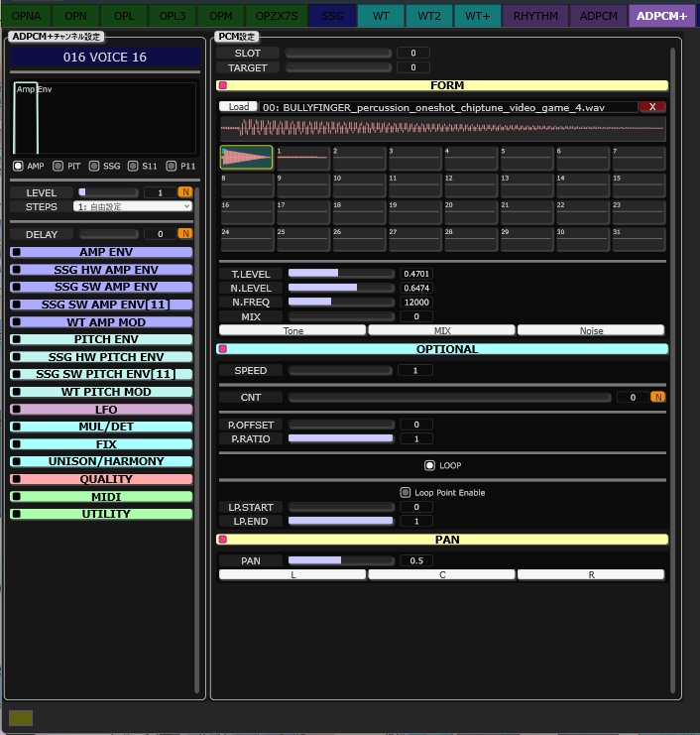700x735 pixels.
Task: Collapse the PAN section header
Action: coord(442,540)
